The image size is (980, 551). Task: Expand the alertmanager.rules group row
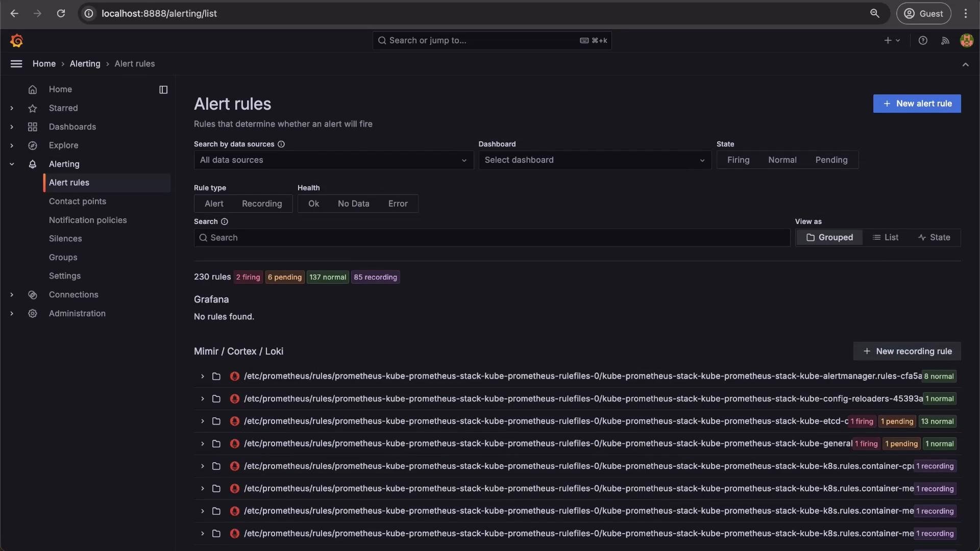pyautogui.click(x=203, y=377)
